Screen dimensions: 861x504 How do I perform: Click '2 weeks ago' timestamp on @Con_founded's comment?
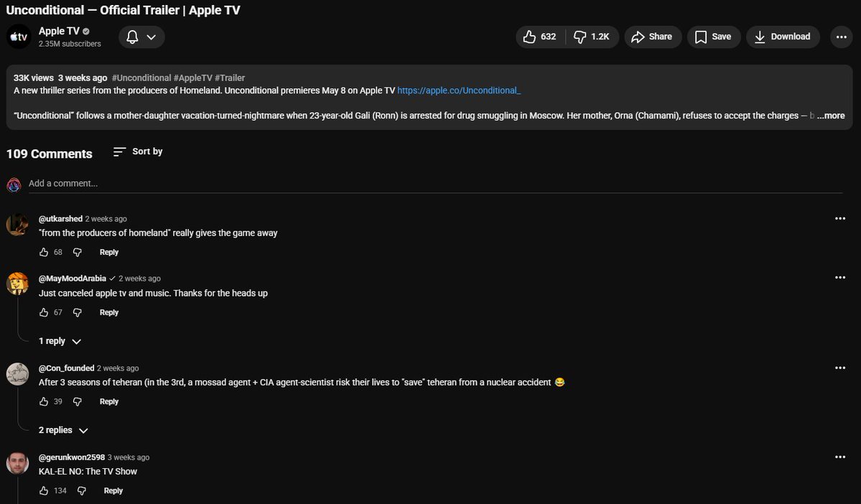[118, 368]
